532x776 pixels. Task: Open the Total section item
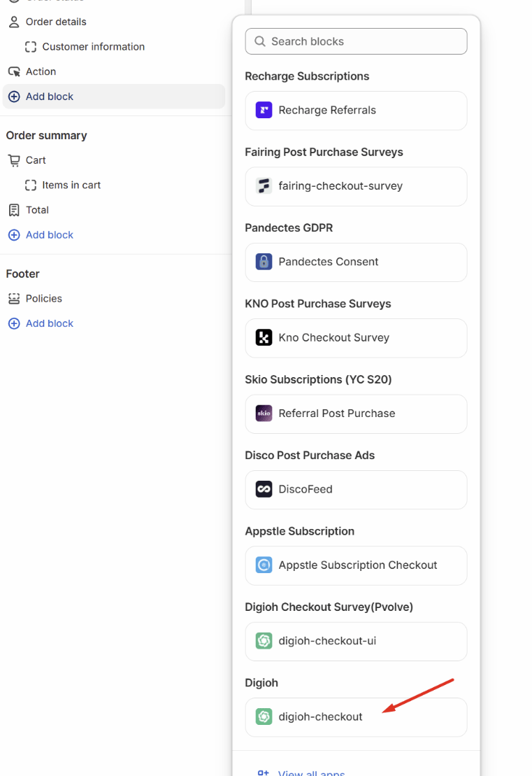point(37,210)
